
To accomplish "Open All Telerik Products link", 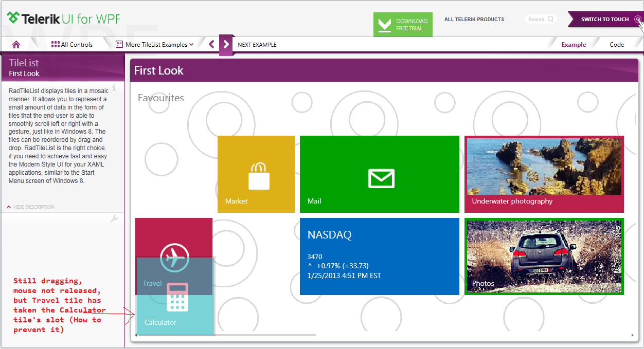I will pyautogui.click(x=474, y=20).
